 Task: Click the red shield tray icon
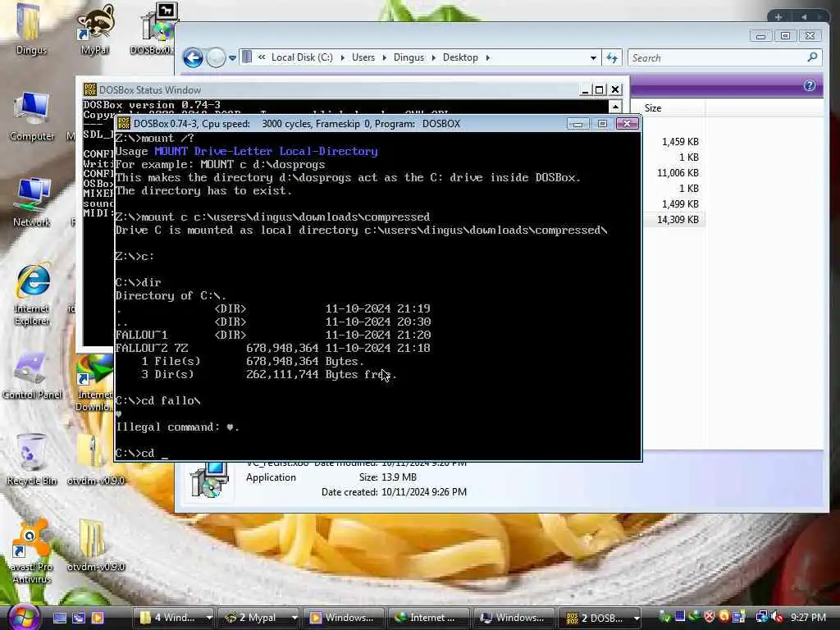(710, 617)
